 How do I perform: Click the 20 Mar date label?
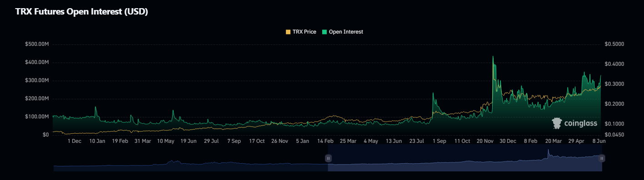[554, 141]
